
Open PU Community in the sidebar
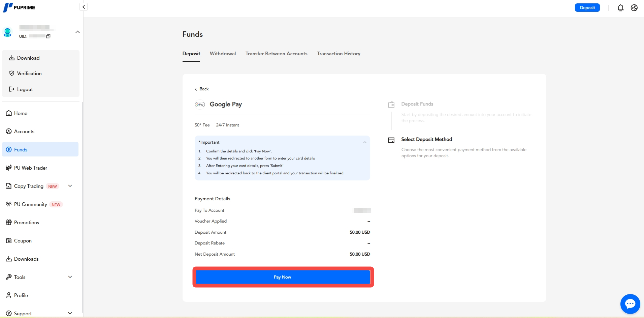click(x=40, y=204)
